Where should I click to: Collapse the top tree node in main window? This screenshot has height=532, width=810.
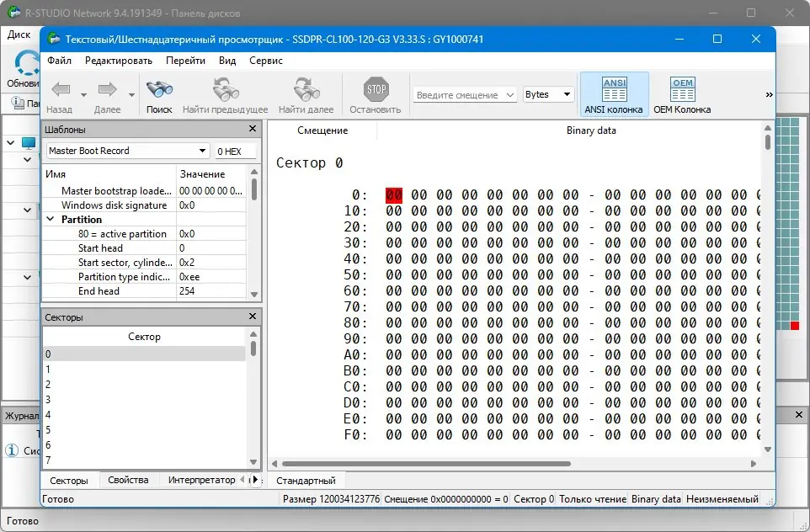point(10,142)
